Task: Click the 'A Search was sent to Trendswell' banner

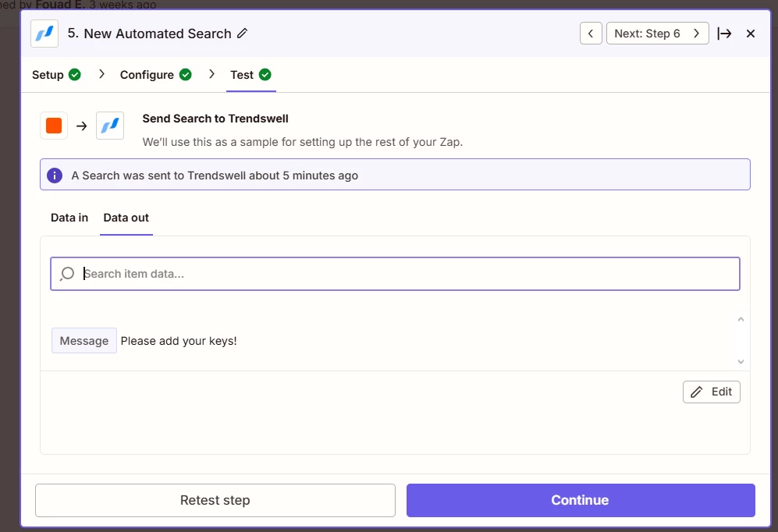Action: click(395, 175)
